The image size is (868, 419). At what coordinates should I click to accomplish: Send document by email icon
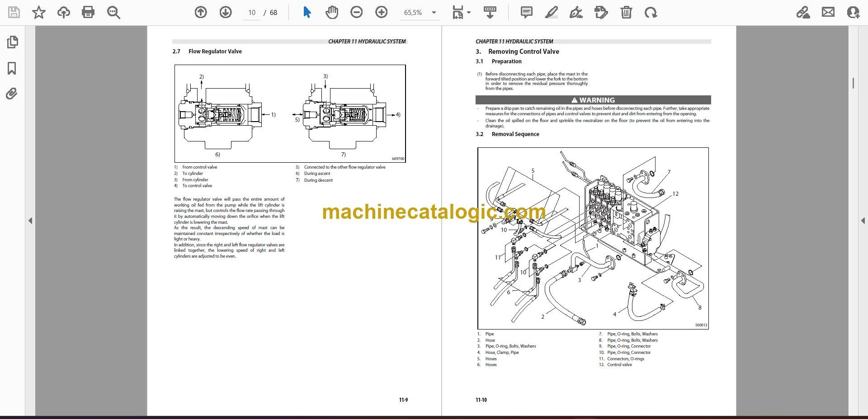(x=828, y=13)
